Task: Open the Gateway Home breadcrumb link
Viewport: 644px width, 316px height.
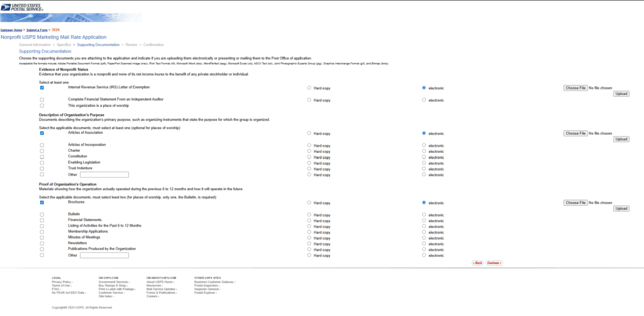Action: click(11, 30)
